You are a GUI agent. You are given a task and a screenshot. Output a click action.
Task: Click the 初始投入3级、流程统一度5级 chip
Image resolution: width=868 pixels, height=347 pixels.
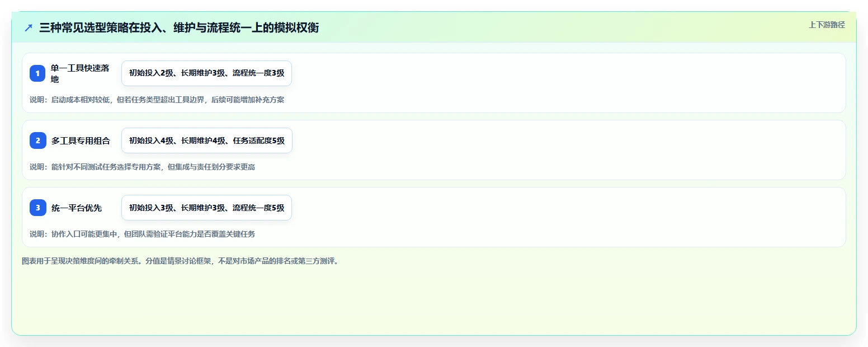tap(206, 208)
